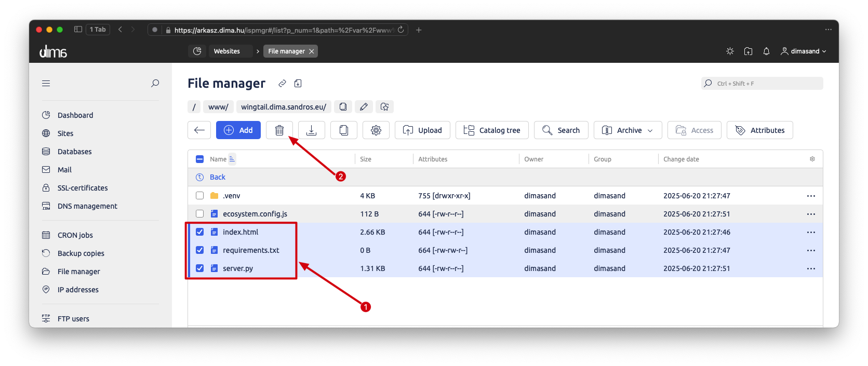Uncheck the server.py checkbox
This screenshot has height=366, width=868.
[x=199, y=268]
